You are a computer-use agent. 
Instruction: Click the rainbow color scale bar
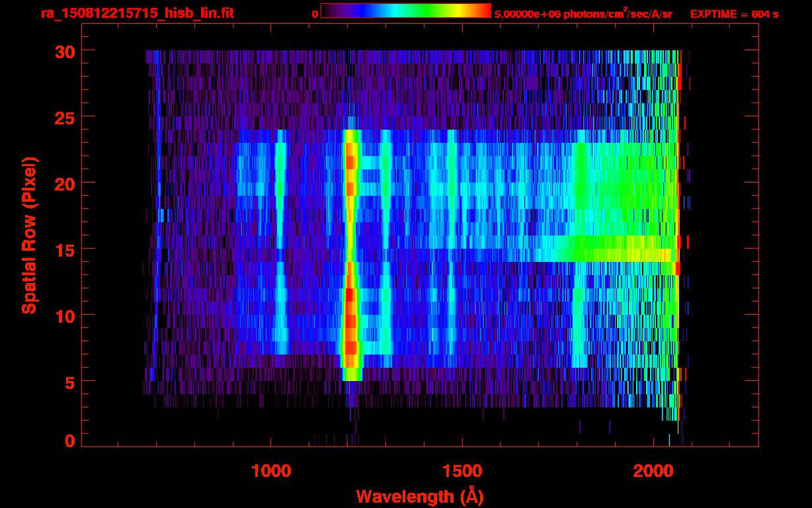coord(406,11)
